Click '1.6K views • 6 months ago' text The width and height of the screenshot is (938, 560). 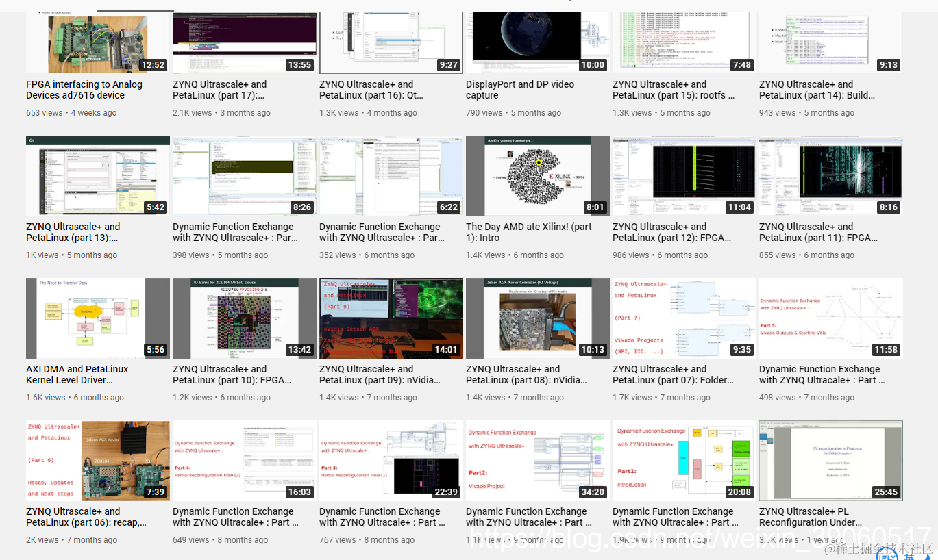click(75, 398)
